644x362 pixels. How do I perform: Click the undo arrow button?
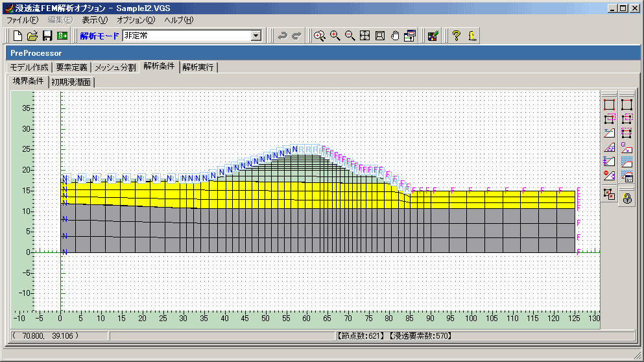(x=282, y=36)
